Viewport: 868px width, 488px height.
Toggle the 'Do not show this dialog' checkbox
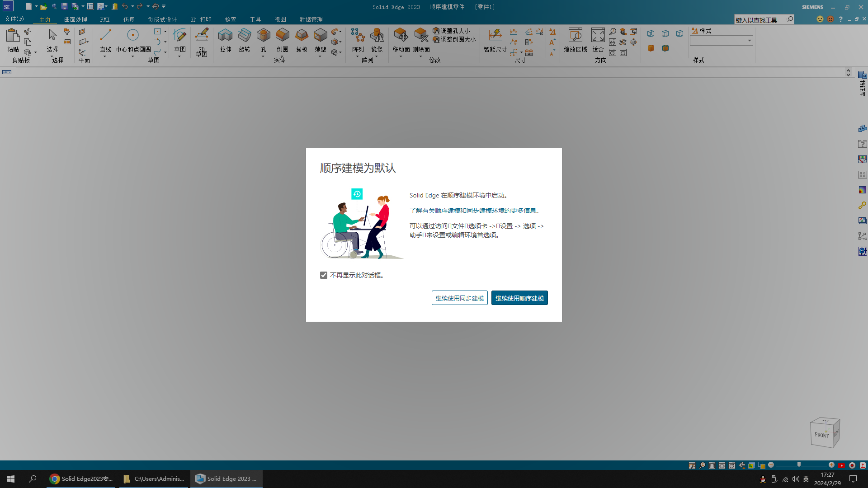(x=324, y=275)
